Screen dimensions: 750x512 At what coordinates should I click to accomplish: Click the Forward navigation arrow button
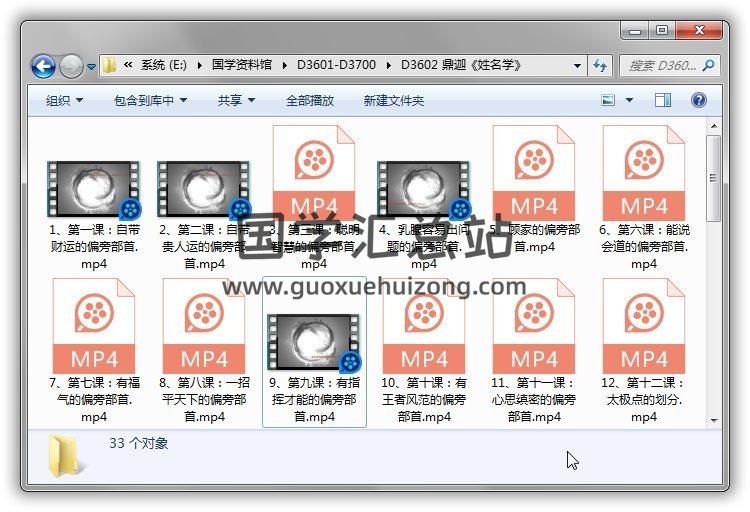pos(71,66)
